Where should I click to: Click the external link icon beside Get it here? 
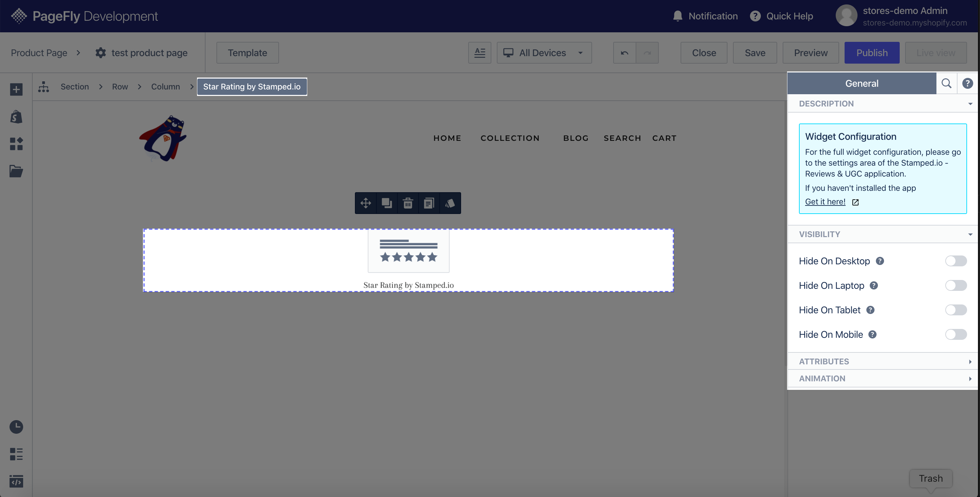pyautogui.click(x=855, y=202)
